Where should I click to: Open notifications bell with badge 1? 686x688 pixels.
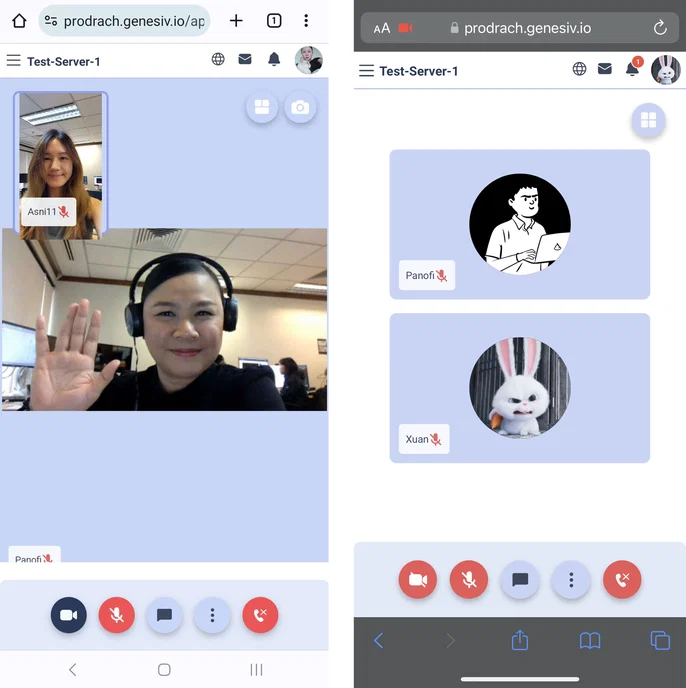click(634, 68)
